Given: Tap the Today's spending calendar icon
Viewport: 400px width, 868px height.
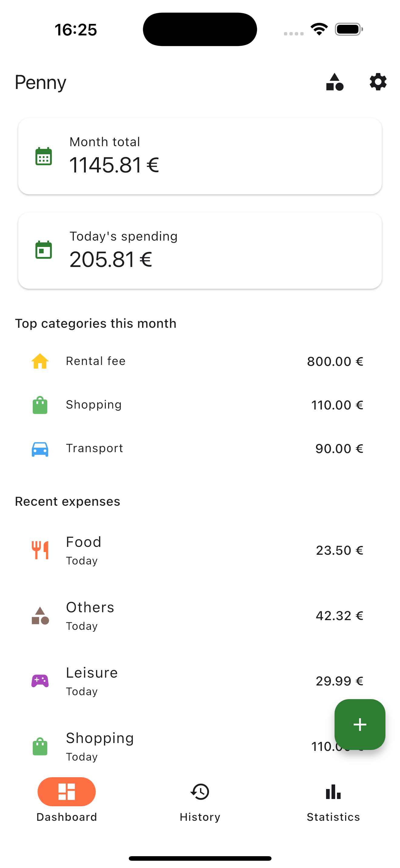Looking at the screenshot, I should click(44, 250).
